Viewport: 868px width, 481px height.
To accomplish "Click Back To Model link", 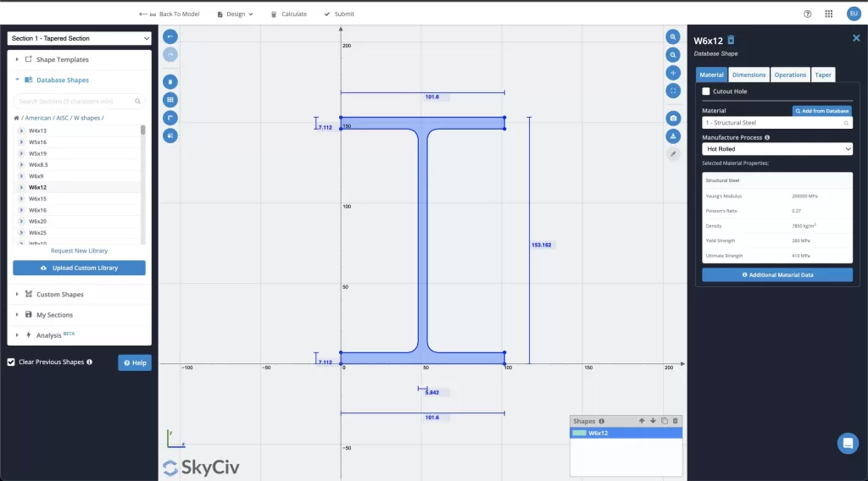I will click(169, 14).
